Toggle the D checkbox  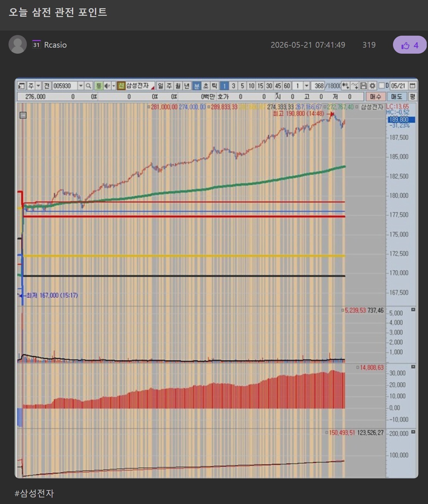coord(382,86)
